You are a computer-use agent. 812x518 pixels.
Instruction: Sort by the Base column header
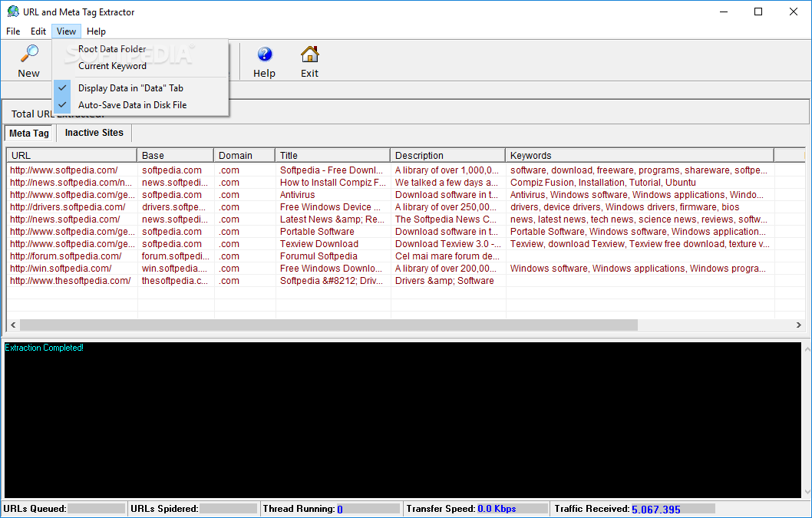175,155
